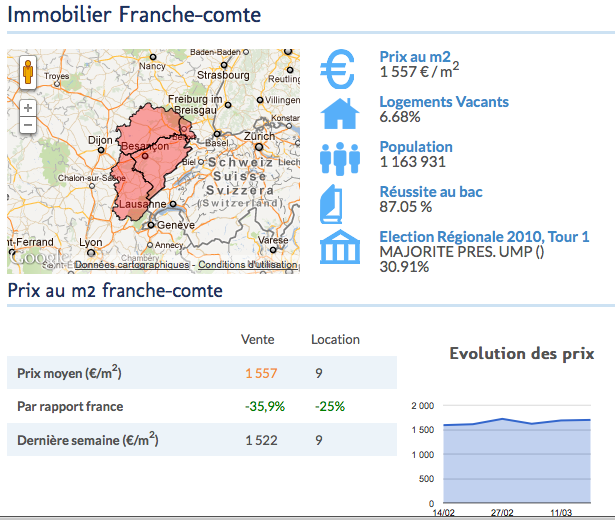Click the Vente column header
This screenshot has width=615, height=520.
(258, 340)
